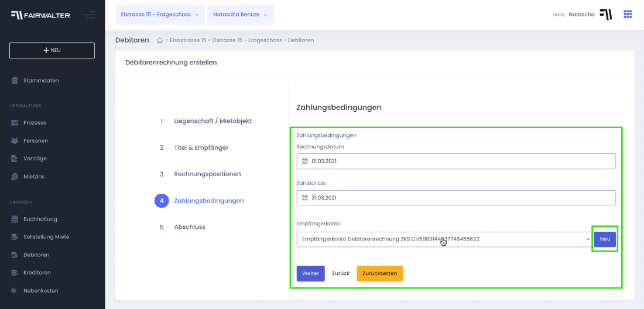644x309 pixels.
Task: Open Debitoren in the sidebar
Action: point(36,255)
